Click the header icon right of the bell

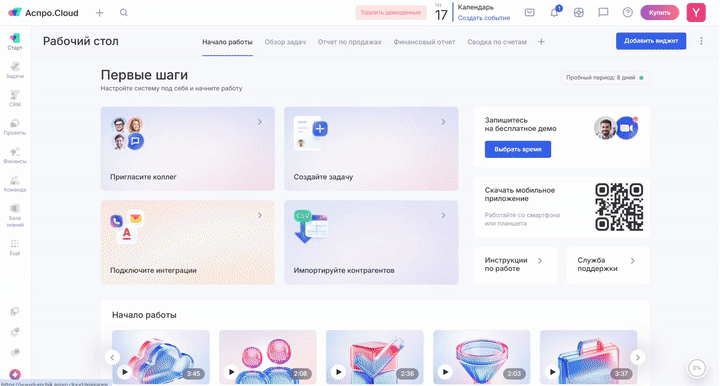pyautogui.click(x=579, y=13)
